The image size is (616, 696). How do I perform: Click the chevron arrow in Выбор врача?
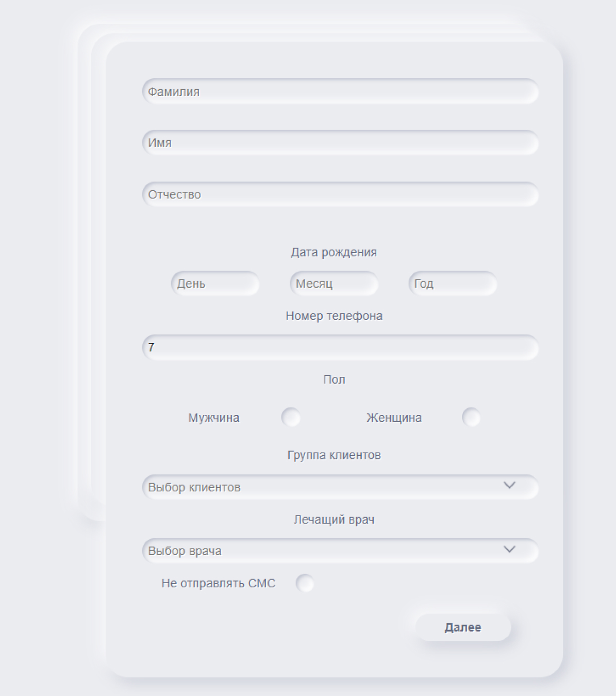509,549
